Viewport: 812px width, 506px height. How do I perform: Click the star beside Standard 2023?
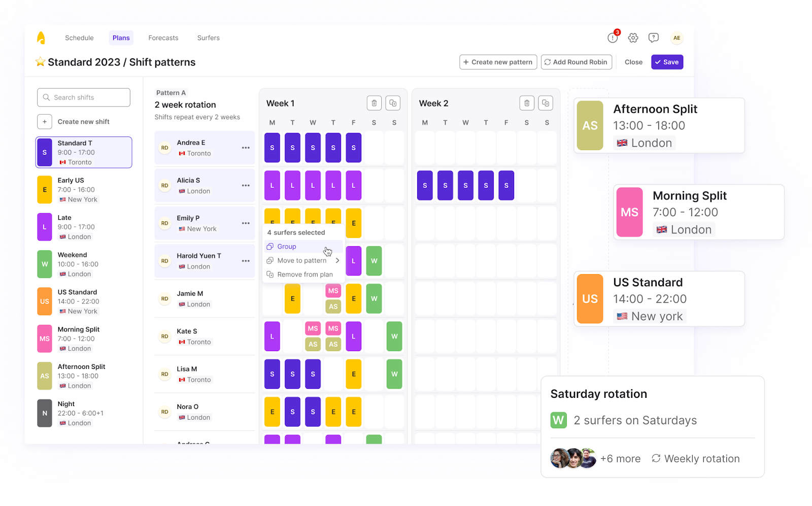pos(40,62)
